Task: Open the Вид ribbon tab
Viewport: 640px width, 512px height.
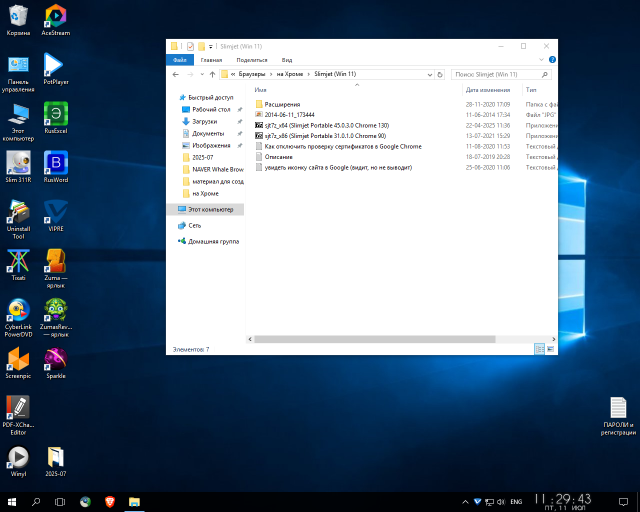Action: pos(287,60)
